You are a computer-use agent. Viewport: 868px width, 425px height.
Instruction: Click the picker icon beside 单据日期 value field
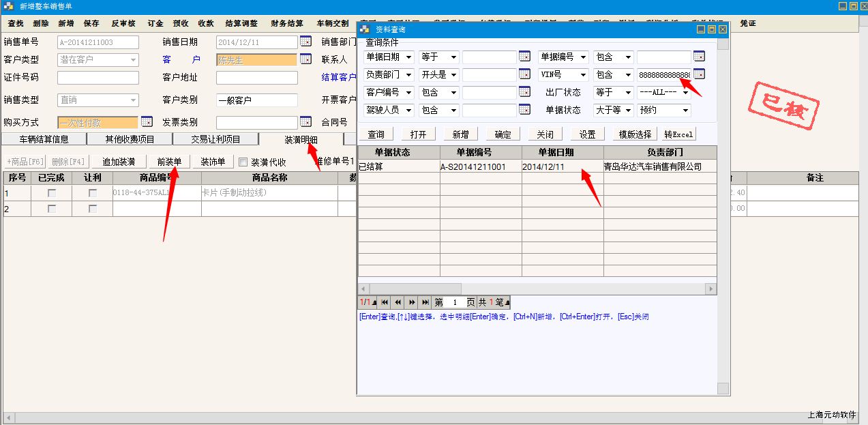point(524,57)
